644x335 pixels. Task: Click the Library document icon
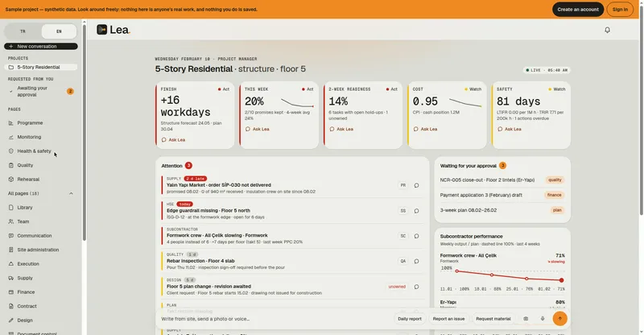[x=11, y=208]
